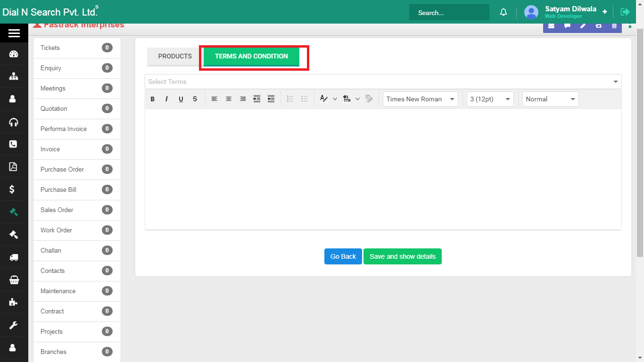Open the Select Terms dropdown
This screenshot has height=362, width=644.
click(x=383, y=82)
